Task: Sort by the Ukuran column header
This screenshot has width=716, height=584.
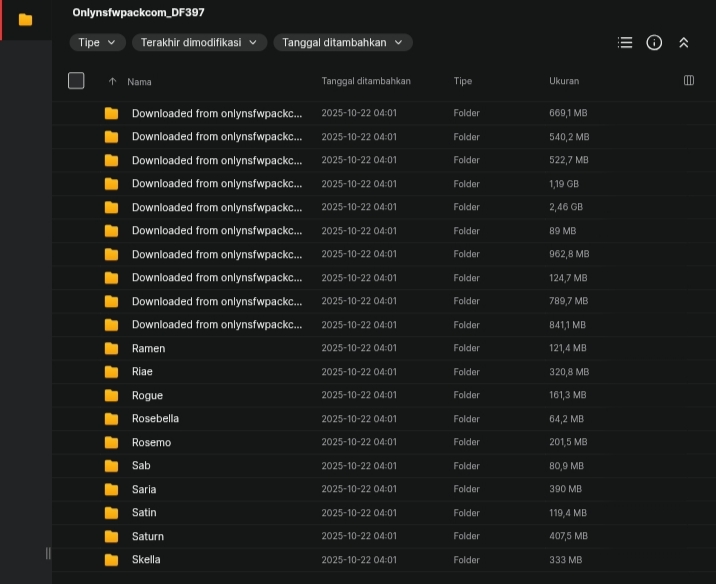Action: (x=564, y=81)
